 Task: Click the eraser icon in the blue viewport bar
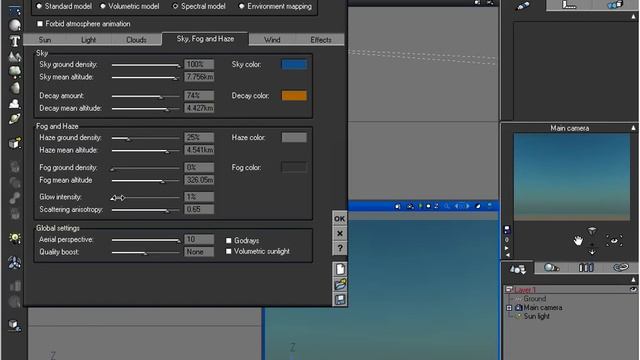point(478,206)
